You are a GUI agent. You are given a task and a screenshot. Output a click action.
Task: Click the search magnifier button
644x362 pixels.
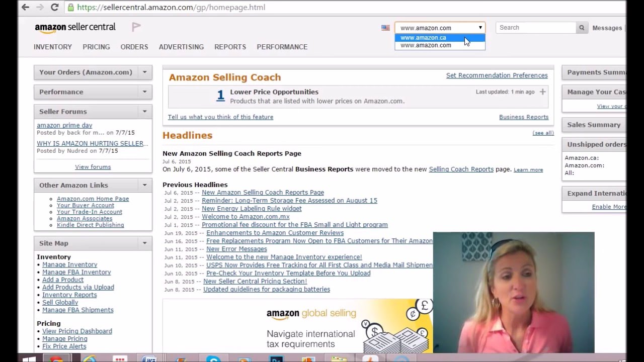pos(582,28)
